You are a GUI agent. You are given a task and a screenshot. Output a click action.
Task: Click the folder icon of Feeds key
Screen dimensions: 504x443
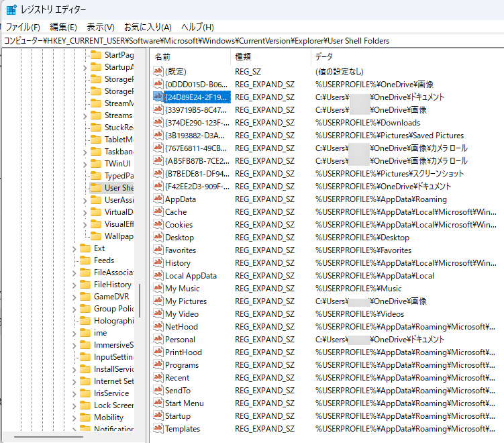pyautogui.click(x=85, y=260)
